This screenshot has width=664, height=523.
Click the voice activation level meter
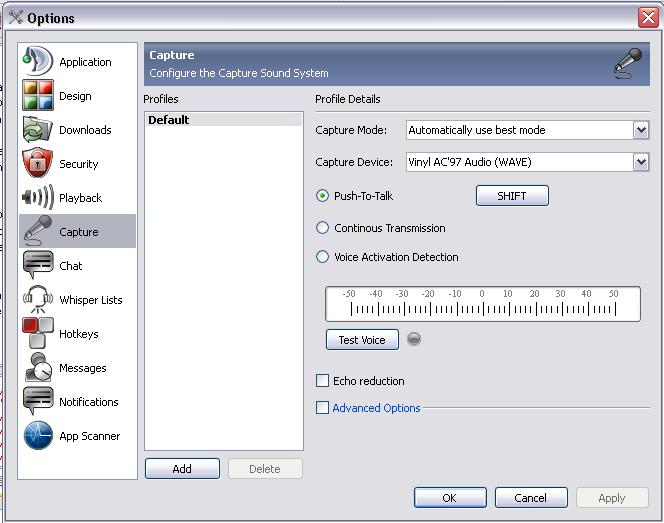pyautogui.click(x=483, y=304)
